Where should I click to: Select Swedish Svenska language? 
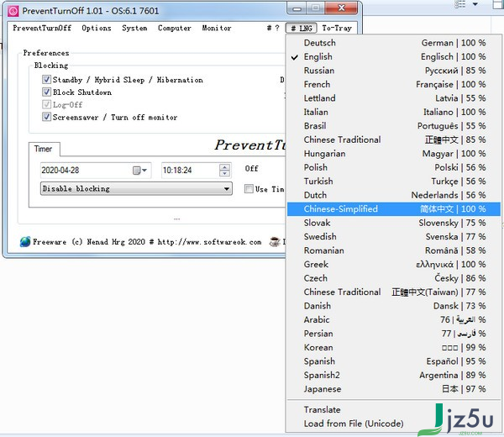coord(393,236)
